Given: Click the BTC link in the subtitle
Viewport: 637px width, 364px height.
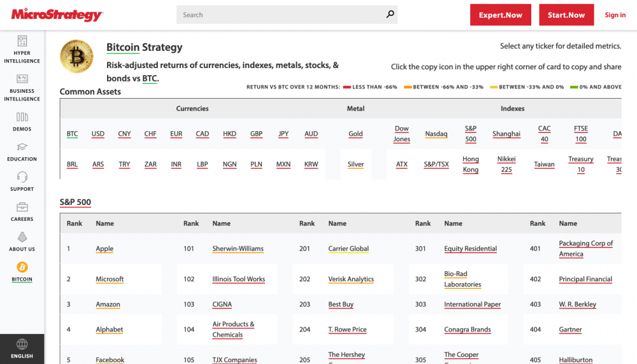Looking at the screenshot, I should [150, 78].
